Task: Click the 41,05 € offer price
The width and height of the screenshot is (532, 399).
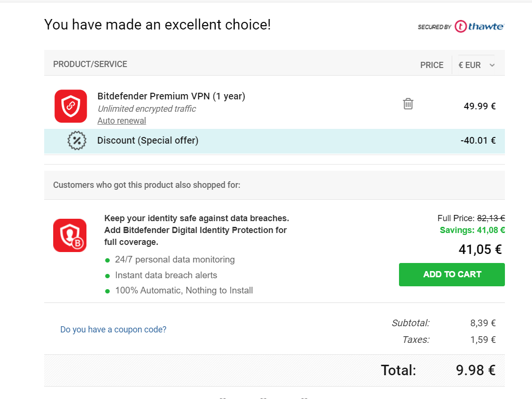Action: pyautogui.click(x=480, y=250)
